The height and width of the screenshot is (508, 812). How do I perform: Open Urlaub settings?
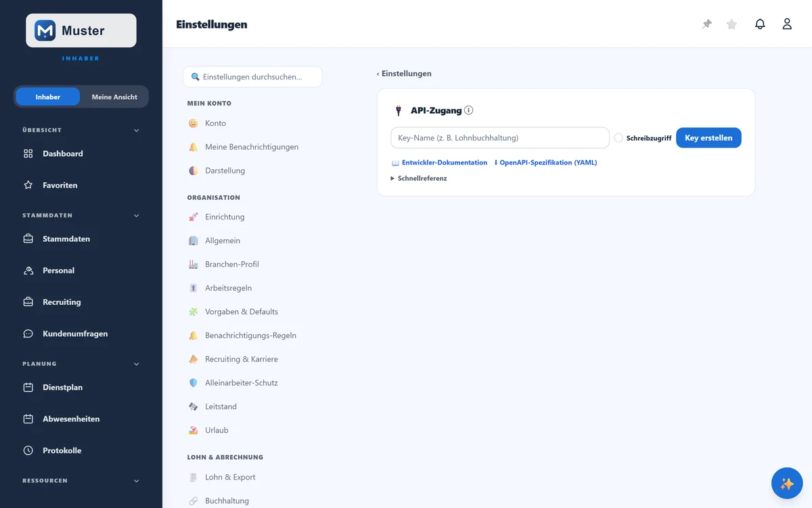252,430
